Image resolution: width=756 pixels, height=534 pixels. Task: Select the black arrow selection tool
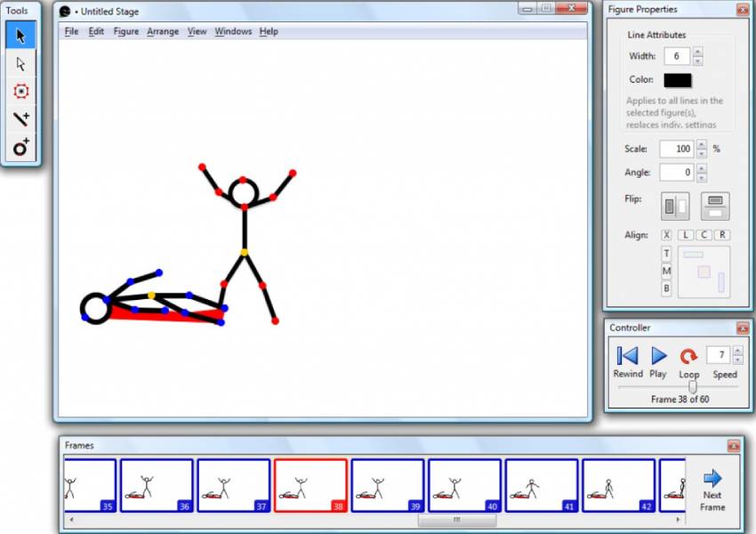point(18,35)
